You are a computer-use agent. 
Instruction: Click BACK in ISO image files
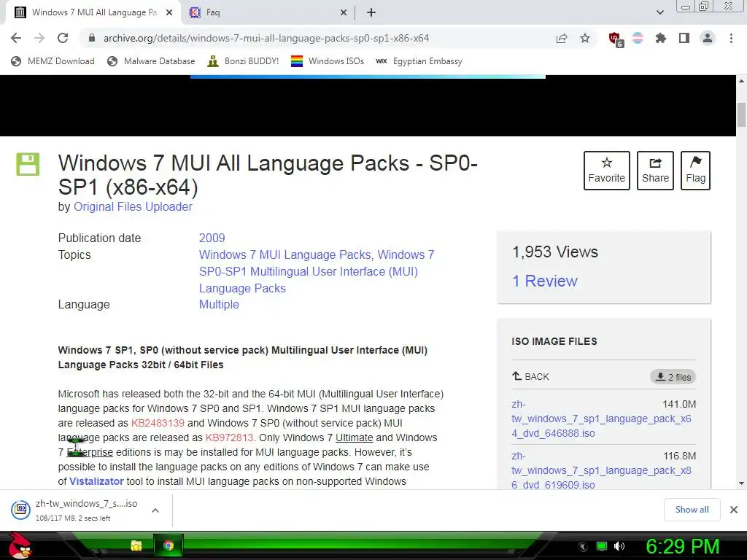(x=531, y=377)
